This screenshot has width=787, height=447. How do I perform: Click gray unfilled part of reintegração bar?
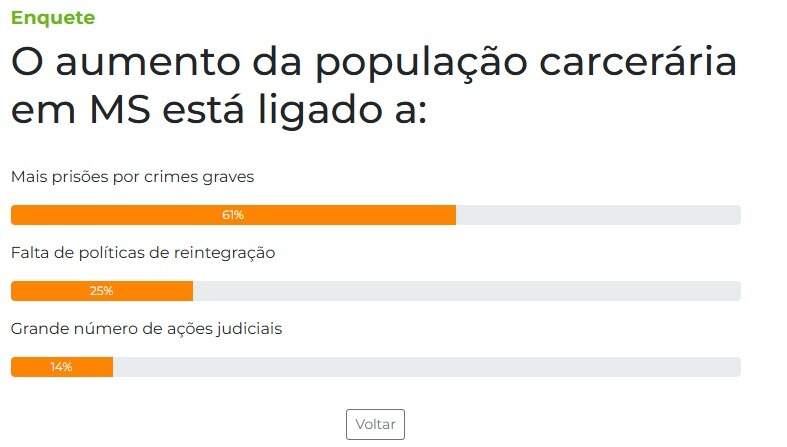[467, 291]
